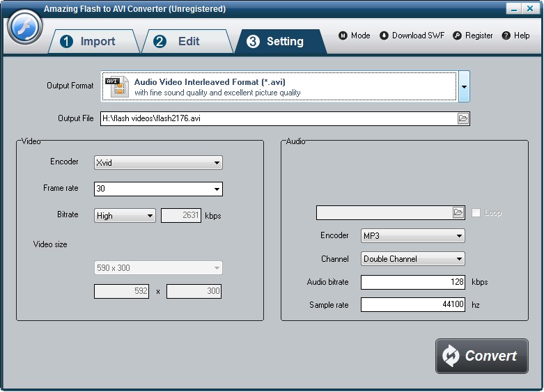
Task: Click the Audio bitrate 128 field
Action: (413, 282)
